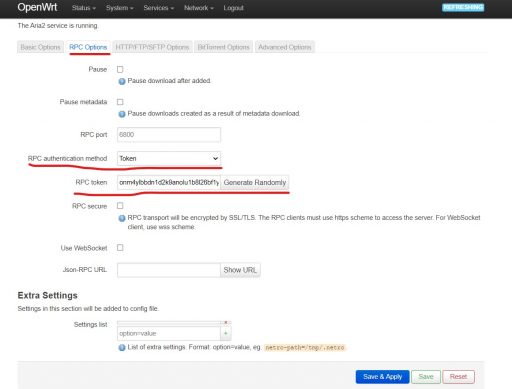Open the HTTP/FTP/SFTP Options tab
Screen dimensions: 512x389
click(x=152, y=47)
